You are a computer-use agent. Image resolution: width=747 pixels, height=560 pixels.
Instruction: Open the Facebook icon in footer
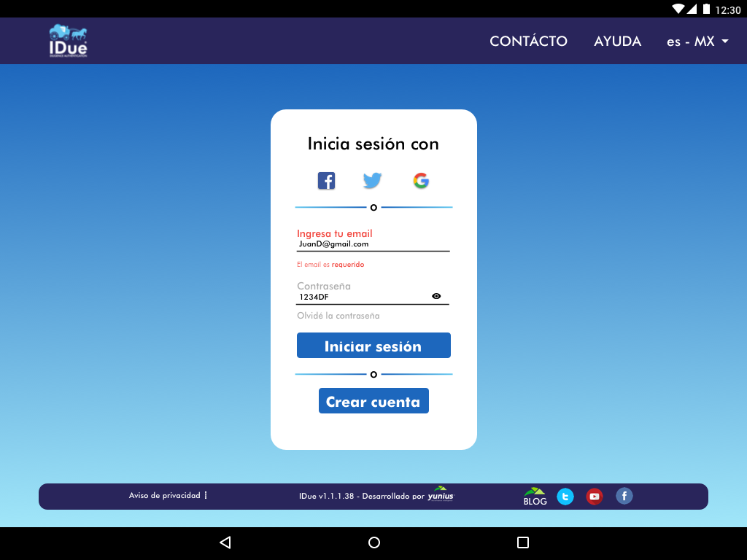pyautogui.click(x=624, y=496)
